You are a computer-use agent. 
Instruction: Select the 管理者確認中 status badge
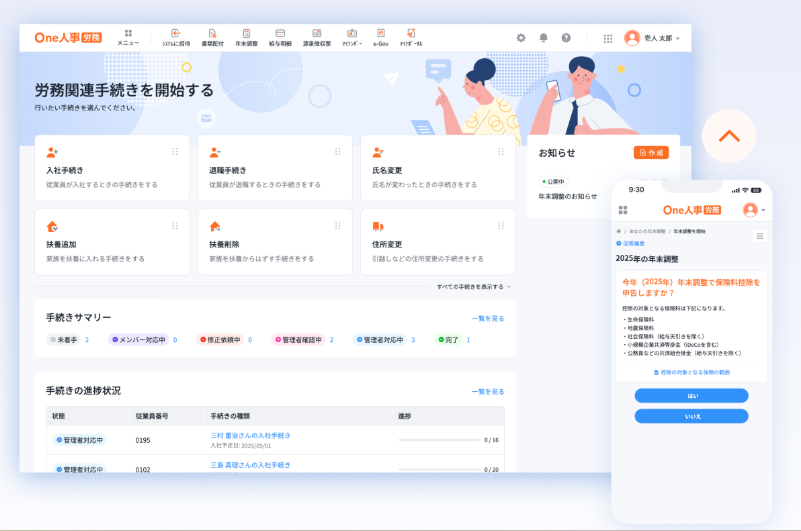tap(298, 340)
